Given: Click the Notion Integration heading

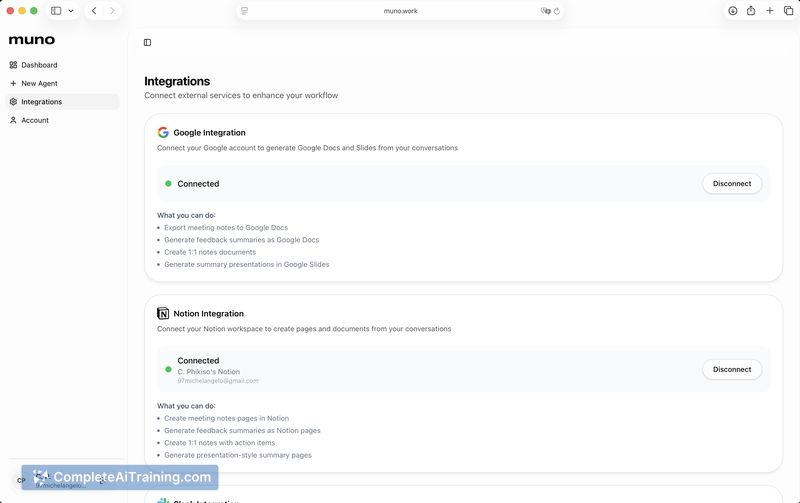Looking at the screenshot, I should tap(209, 314).
